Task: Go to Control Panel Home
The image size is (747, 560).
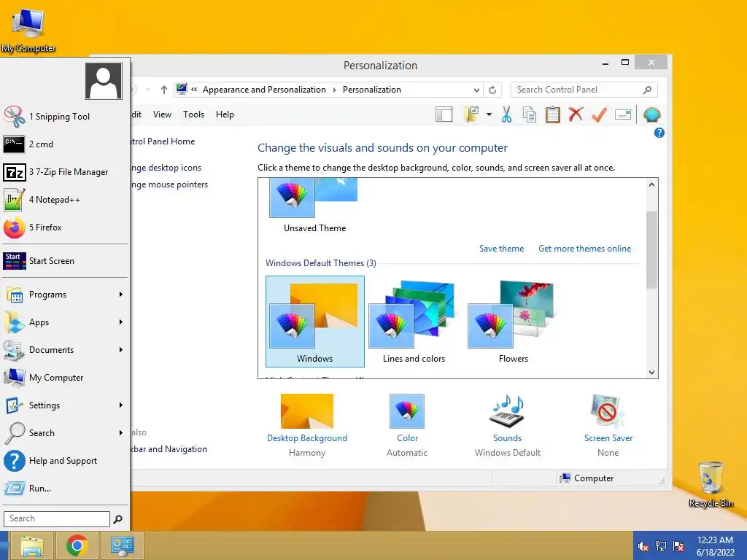Action: click(163, 141)
